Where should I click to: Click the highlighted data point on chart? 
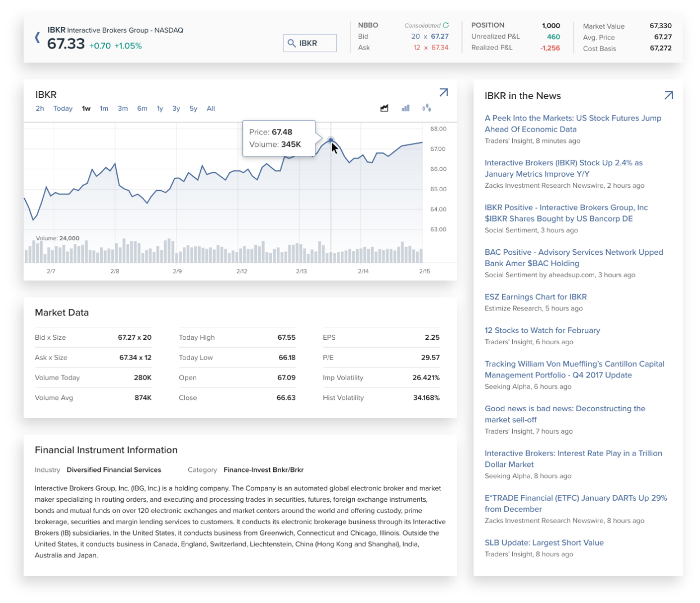(x=331, y=140)
